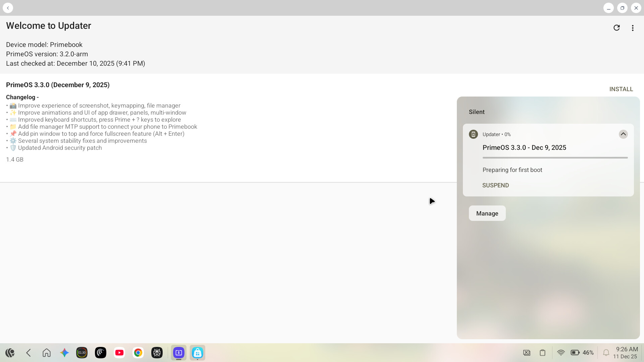This screenshot has height=362, width=644.
Task: Click the Manage notifications button
Action: [x=487, y=214]
